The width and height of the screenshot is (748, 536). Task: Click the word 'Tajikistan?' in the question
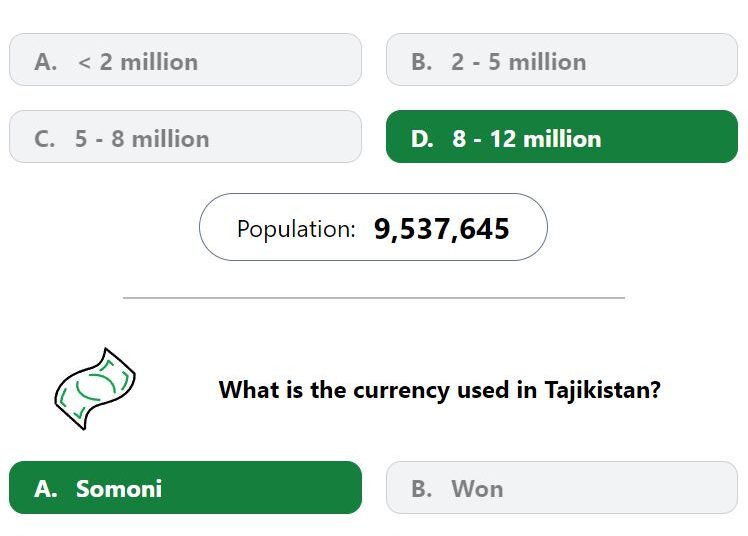coord(603,391)
